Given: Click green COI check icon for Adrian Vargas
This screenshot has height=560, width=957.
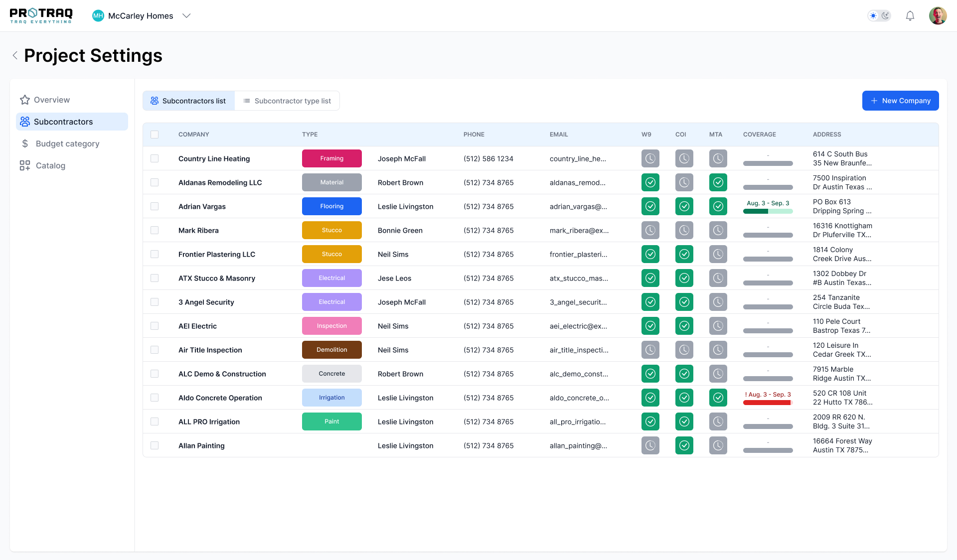Looking at the screenshot, I should coord(684,206).
